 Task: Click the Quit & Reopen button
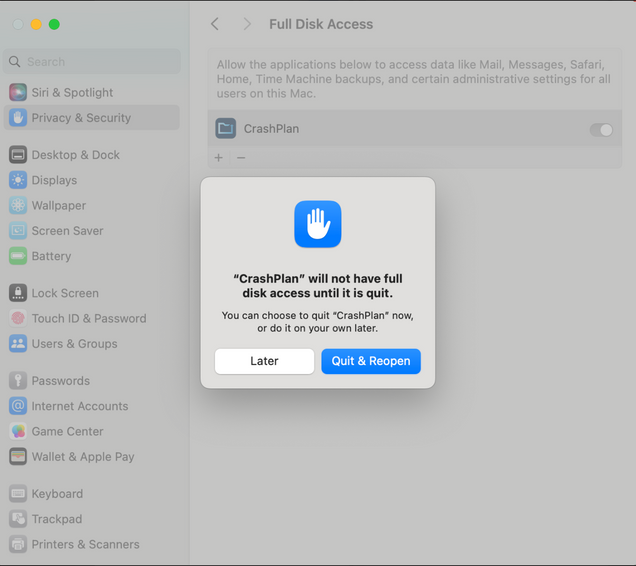pyautogui.click(x=371, y=361)
